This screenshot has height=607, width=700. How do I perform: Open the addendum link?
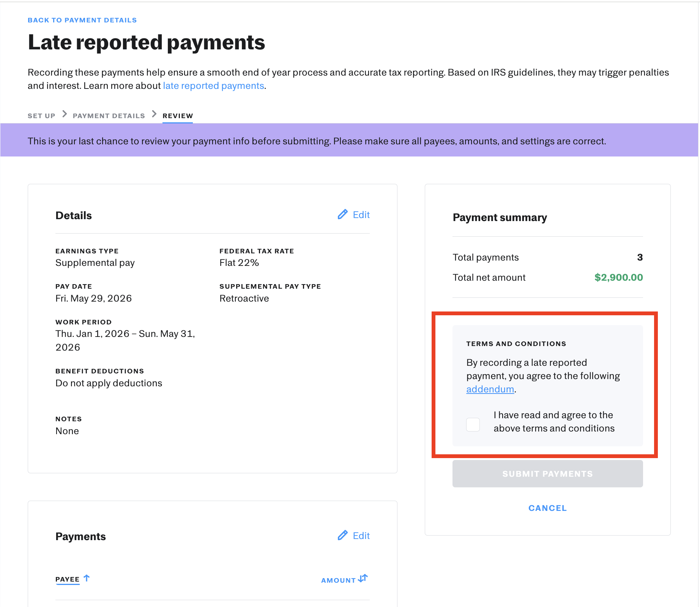[x=490, y=389]
